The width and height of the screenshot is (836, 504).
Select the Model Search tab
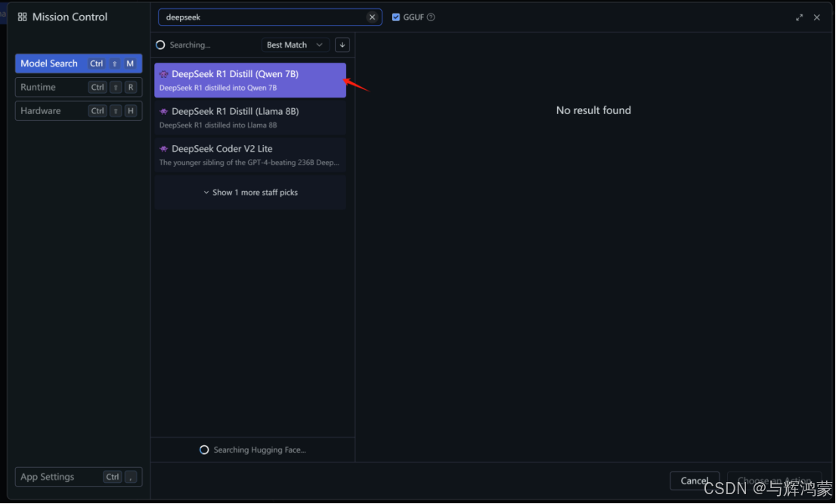click(79, 63)
